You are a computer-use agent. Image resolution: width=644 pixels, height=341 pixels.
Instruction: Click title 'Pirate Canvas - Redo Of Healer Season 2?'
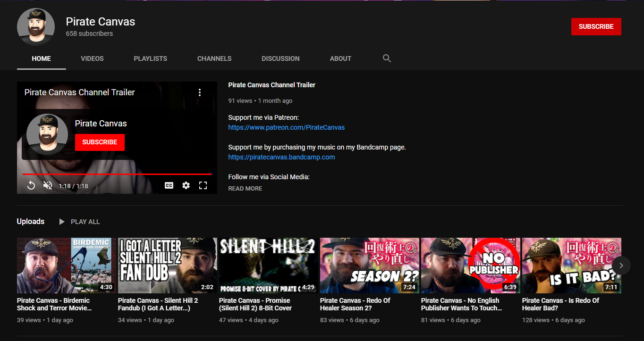click(x=355, y=304)
